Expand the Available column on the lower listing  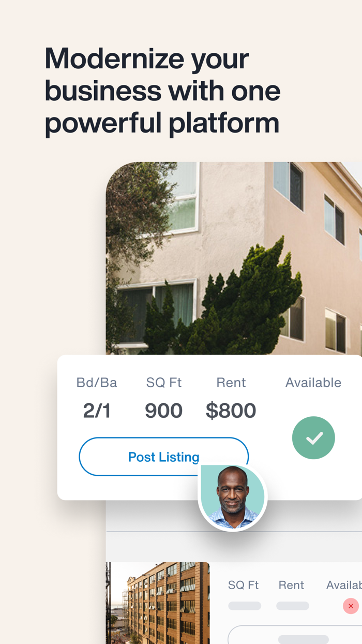[x=344, y=584]
